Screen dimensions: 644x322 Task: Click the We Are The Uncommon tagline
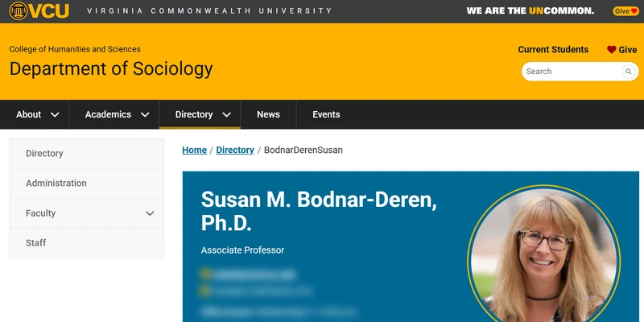click(x=530, y=11)
